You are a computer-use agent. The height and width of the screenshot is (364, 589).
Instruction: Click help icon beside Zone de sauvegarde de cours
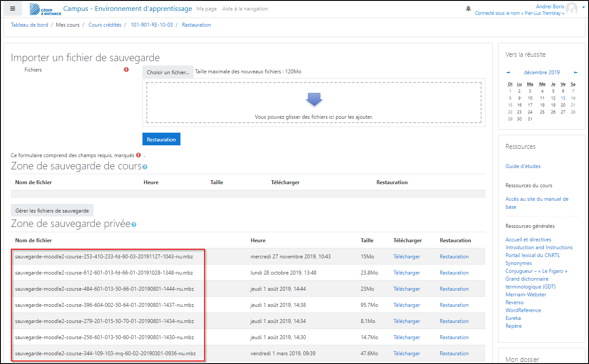point(145,167)
